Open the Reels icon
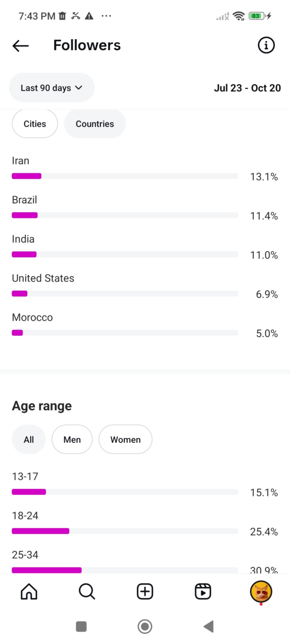Image resolution: width=290 pixels, height=644 pixels. pyautogui.click(x=203, y=591)
